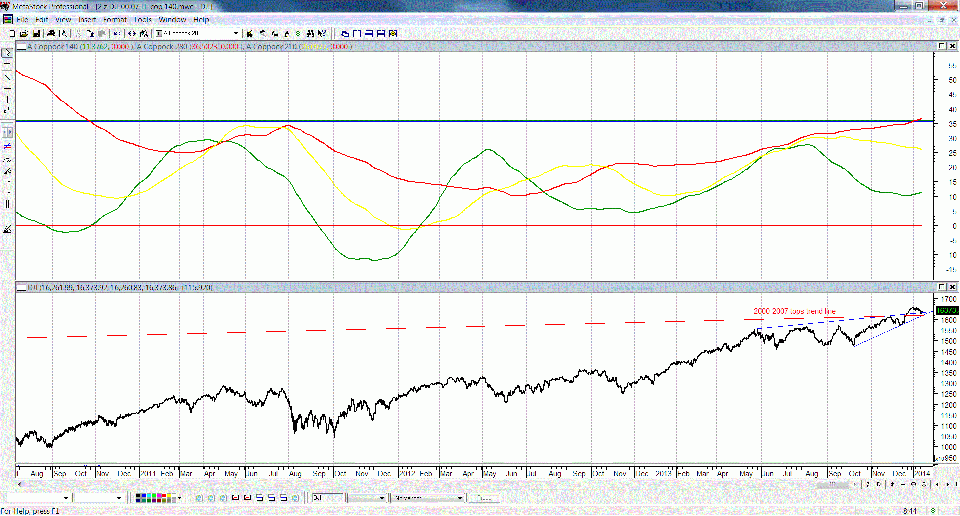This screenshot has height=516, width=960.
Task: Click the chart document icon beside File menu
Action: (x=7, y=19)
